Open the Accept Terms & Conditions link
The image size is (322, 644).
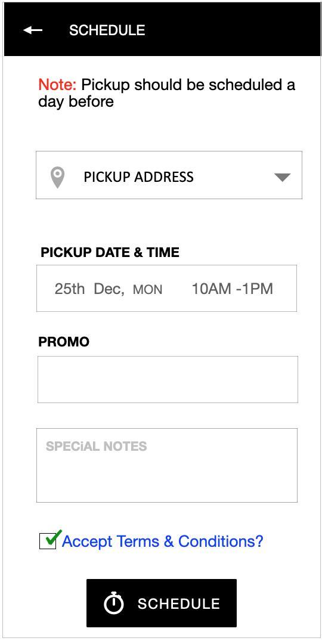tap(162, 541)
